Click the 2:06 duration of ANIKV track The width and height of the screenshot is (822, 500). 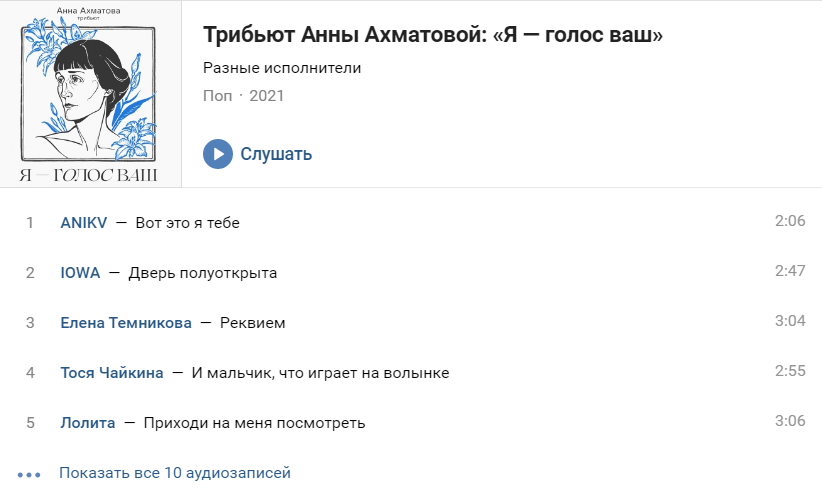point(790,221)
